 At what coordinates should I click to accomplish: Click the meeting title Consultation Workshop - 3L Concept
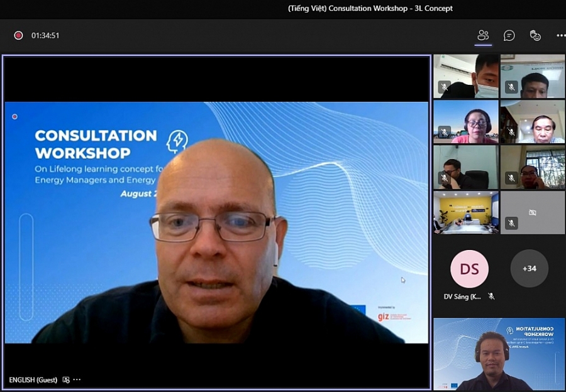370,8
